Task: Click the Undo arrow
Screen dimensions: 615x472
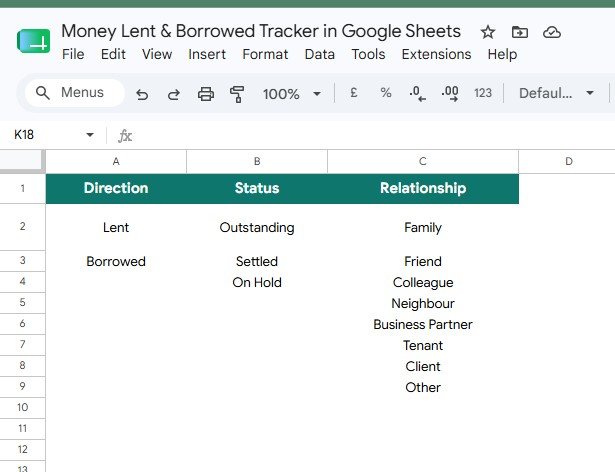Action: 142,94
